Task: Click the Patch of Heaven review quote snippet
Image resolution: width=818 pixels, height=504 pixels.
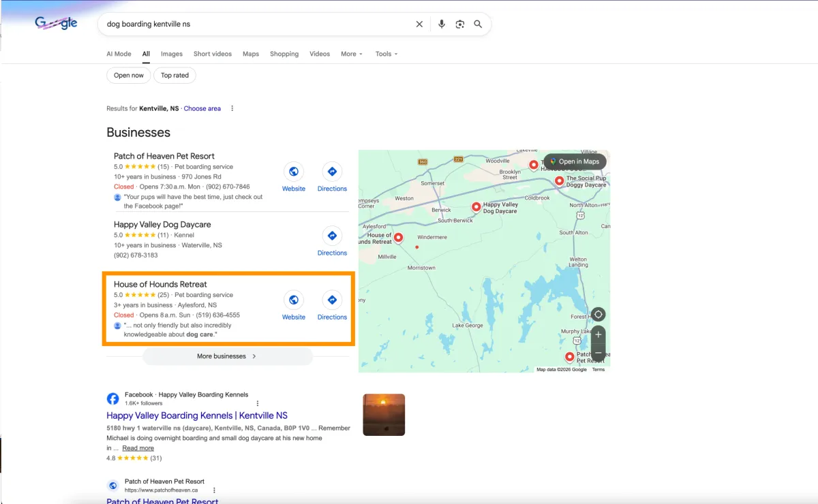Action: [193, 202]
